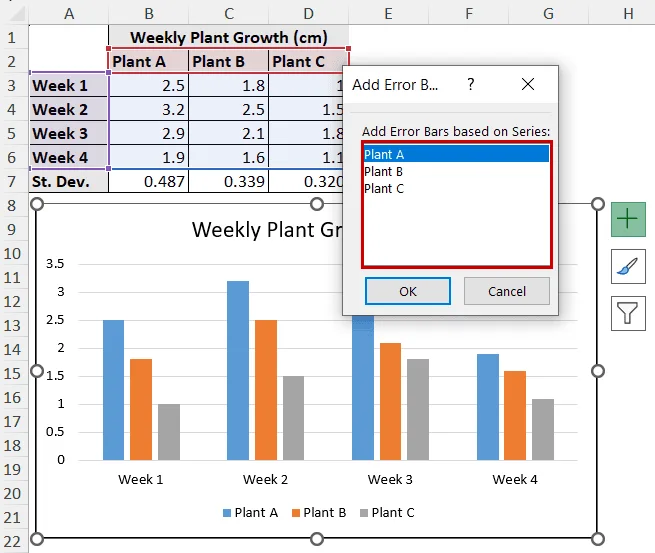Click the Plant C legend entry

coord(387,512)
